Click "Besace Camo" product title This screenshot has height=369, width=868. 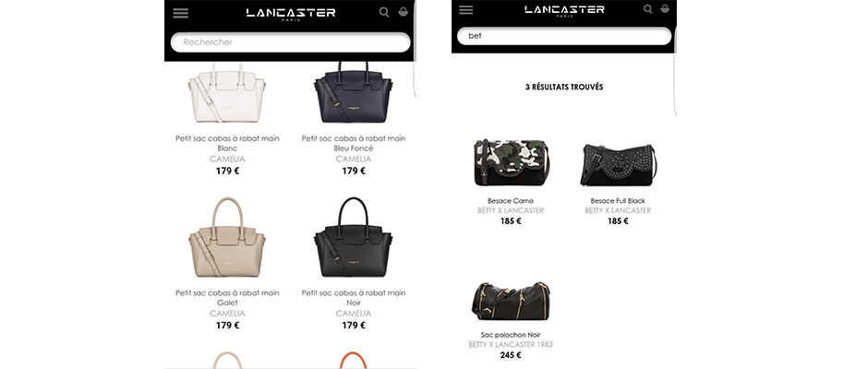tap(511, 201)
